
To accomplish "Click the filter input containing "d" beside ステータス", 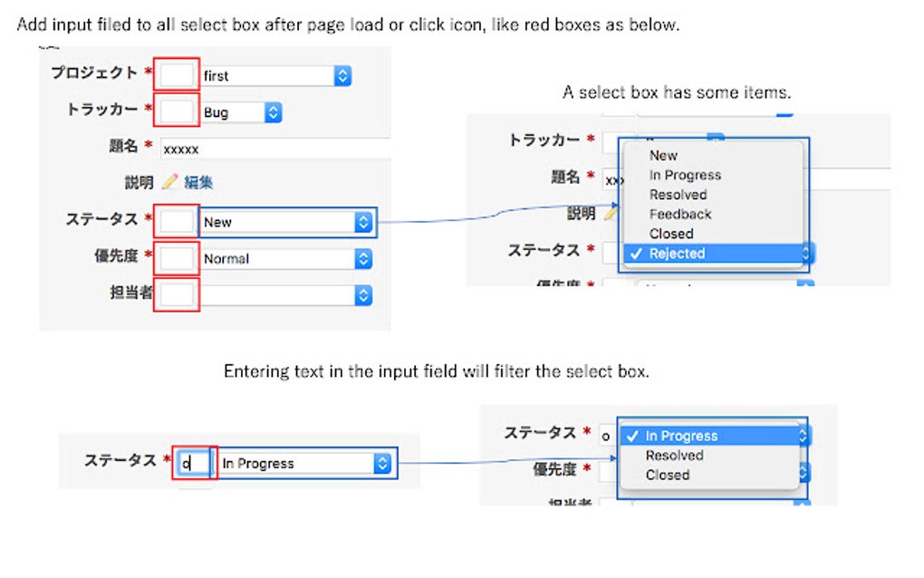I will point(192,462).
